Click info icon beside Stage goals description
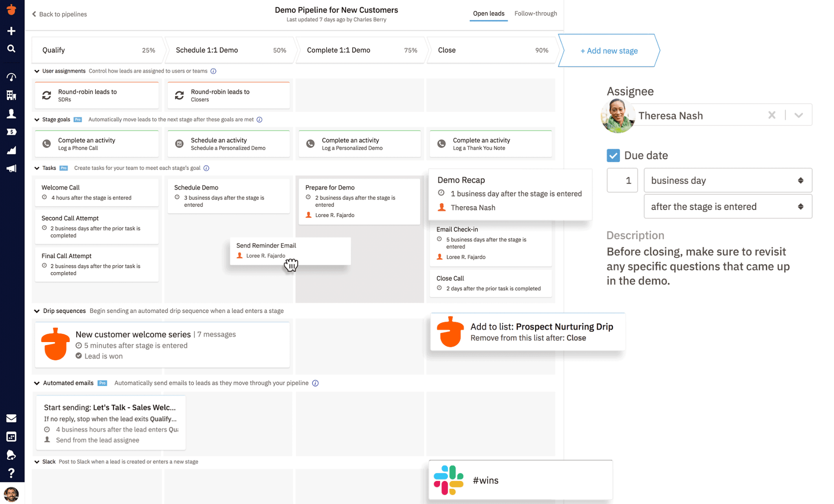Image resolution: width=834 pixels, height=504 pixels. tap(259, 120)
